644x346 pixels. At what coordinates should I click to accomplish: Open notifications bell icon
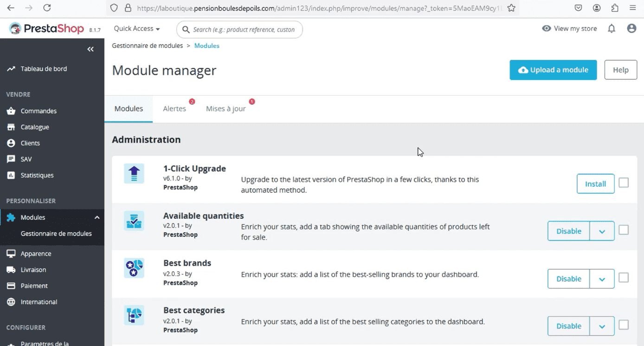[612, 29]
